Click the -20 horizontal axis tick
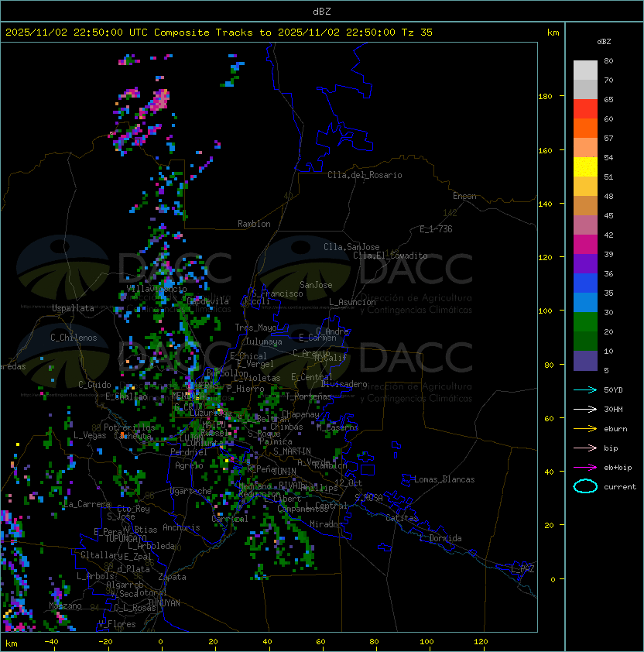644x652 pixels. (105, 642)
